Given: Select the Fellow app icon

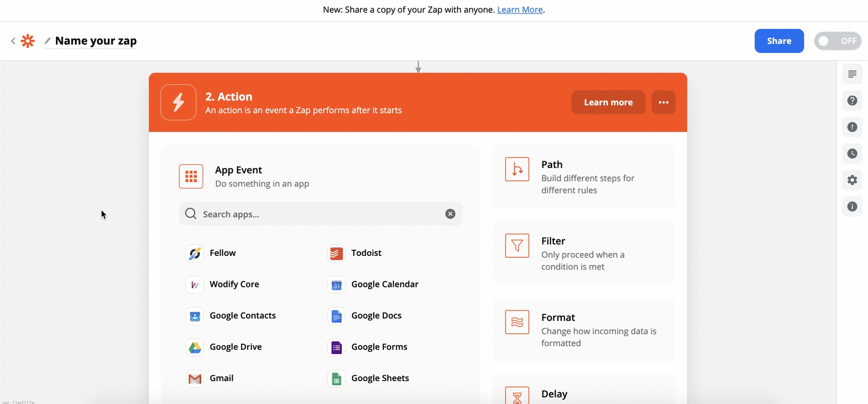Looking at the screenshot, I should point(194,253).
